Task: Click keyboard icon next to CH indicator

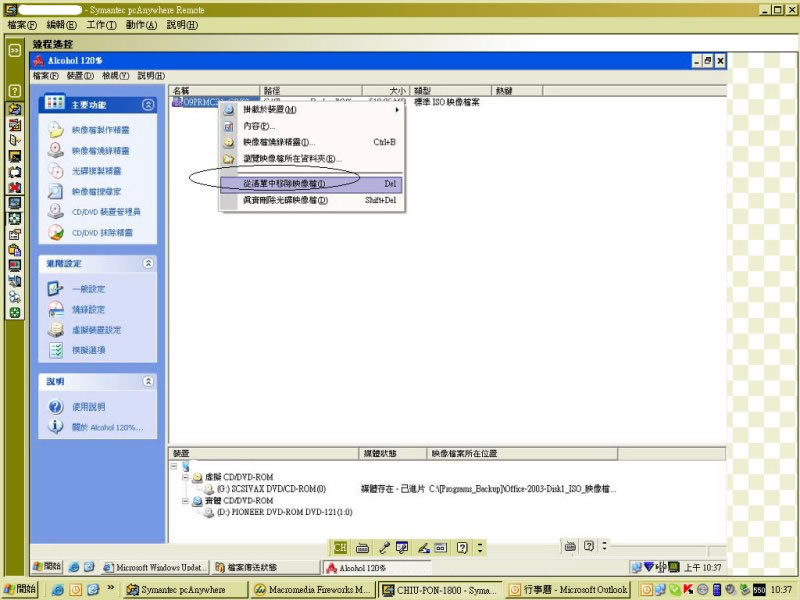Action: [x=362, y=548]
